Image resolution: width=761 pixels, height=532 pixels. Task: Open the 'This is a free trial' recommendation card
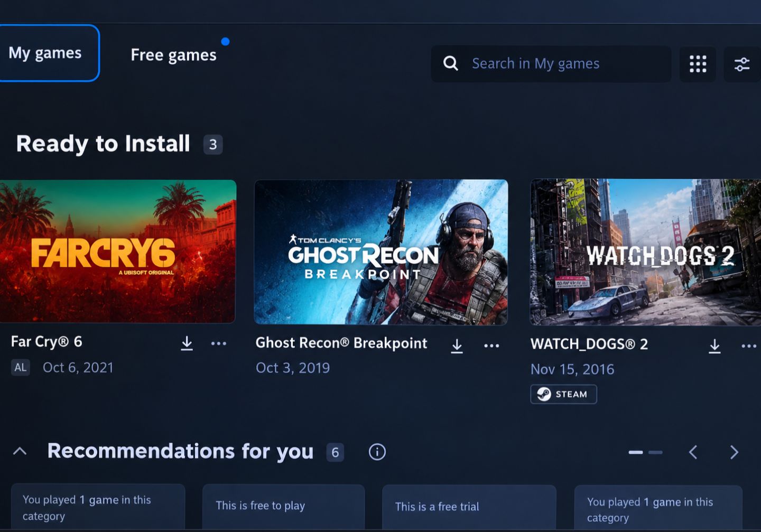(469, 507)
